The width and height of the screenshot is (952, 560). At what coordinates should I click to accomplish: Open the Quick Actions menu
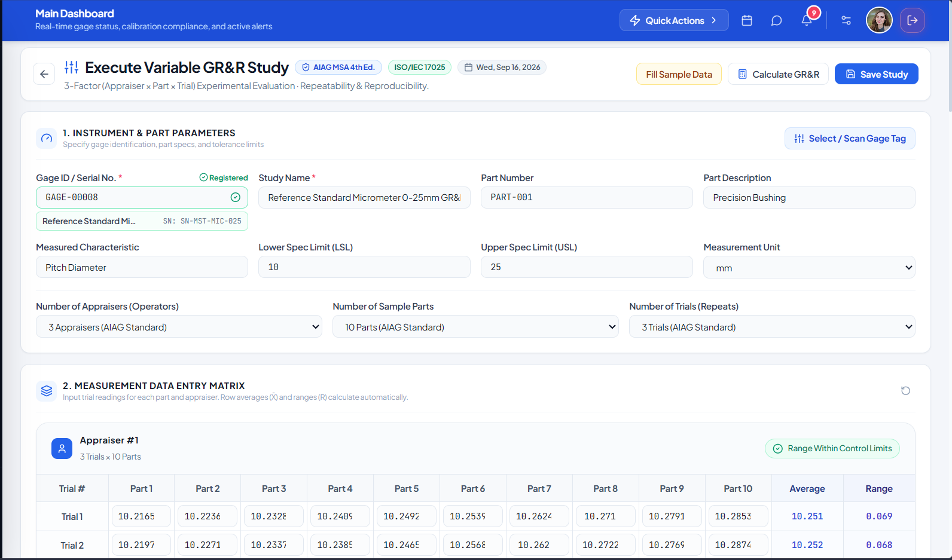674,20
